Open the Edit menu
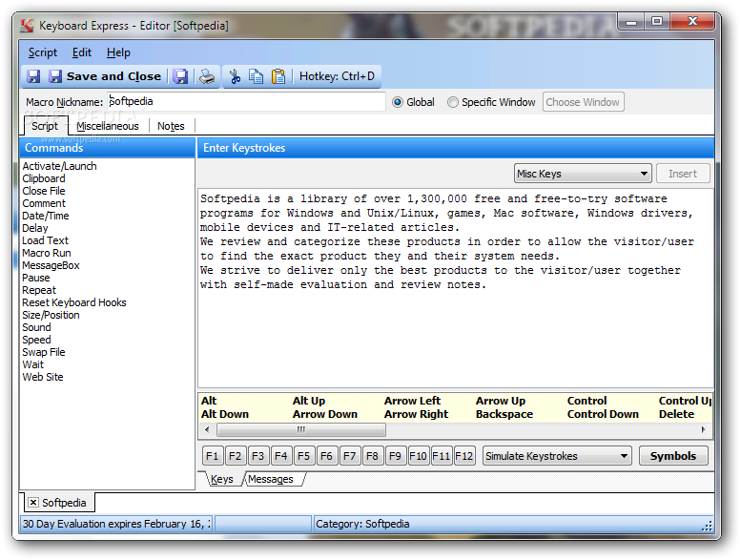Screen dimensions: 741x560 coord(82,52)
